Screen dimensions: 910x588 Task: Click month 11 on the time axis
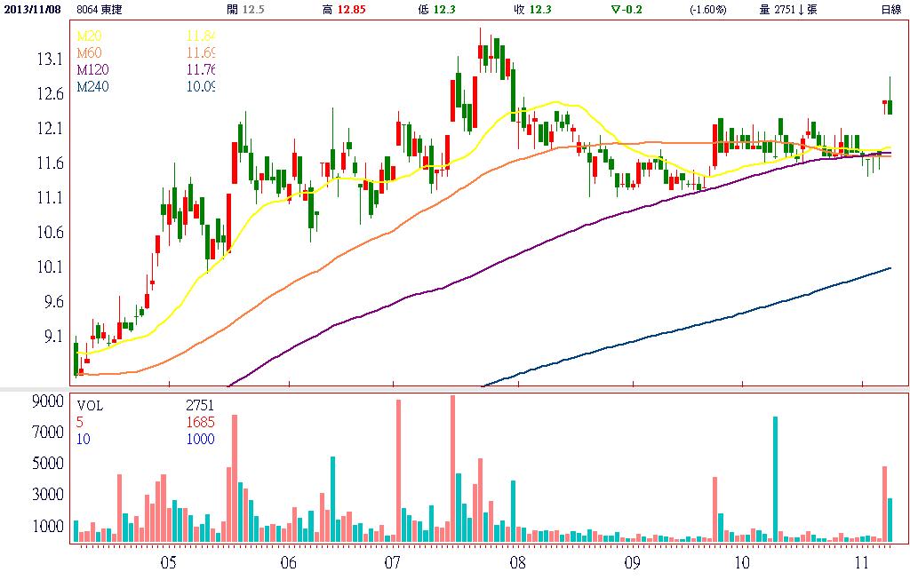[x=862, y=563]
